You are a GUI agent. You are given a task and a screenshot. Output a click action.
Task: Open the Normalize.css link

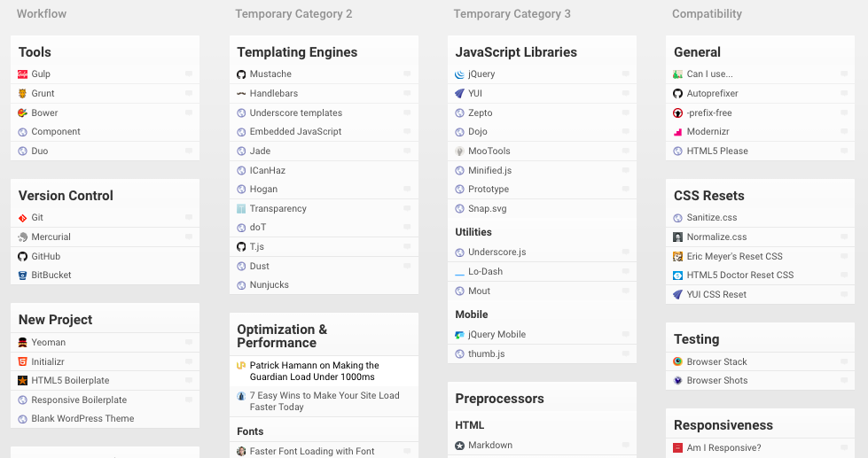(716, 237)
